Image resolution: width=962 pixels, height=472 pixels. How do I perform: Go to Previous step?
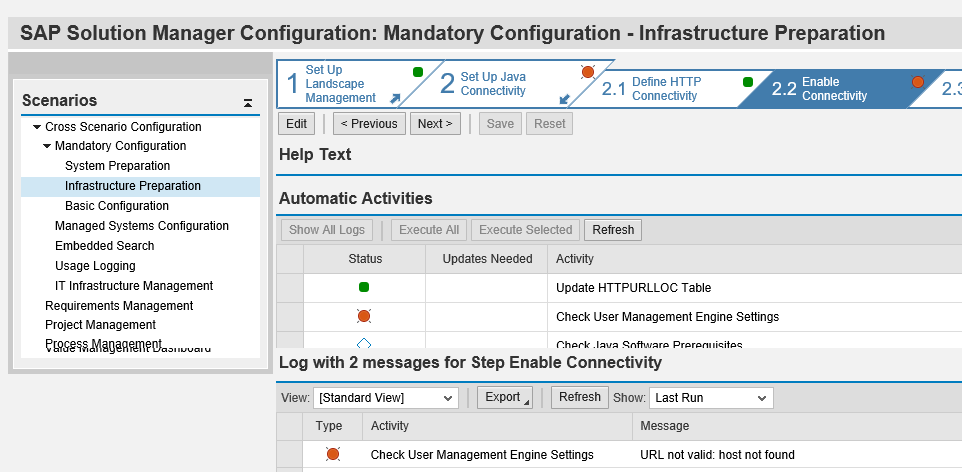pos(369,123)
